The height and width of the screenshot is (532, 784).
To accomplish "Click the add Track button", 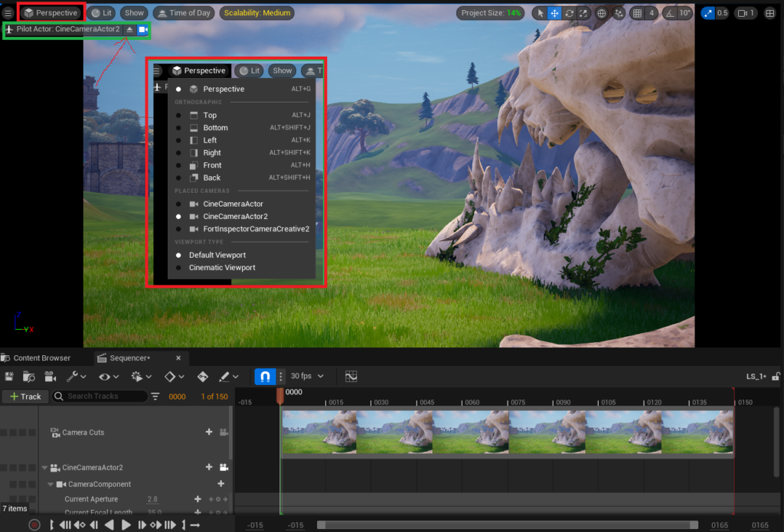I will [25, 397].
